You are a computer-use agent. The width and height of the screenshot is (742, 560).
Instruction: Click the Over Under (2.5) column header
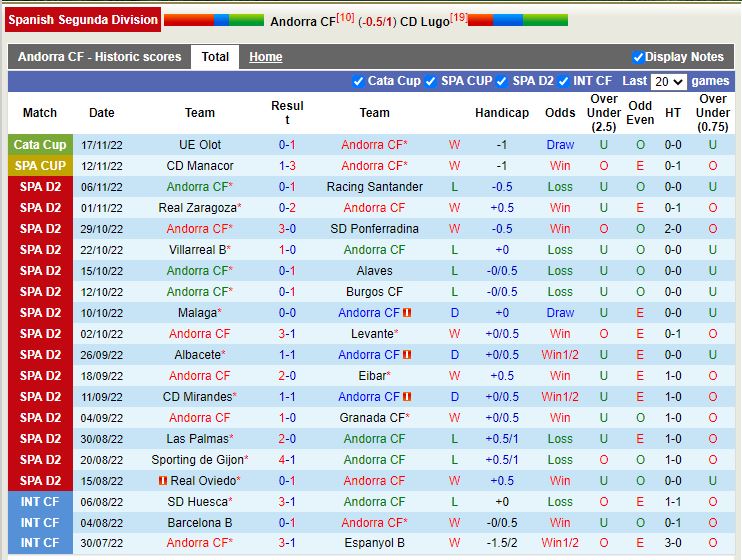coord(604,113)
